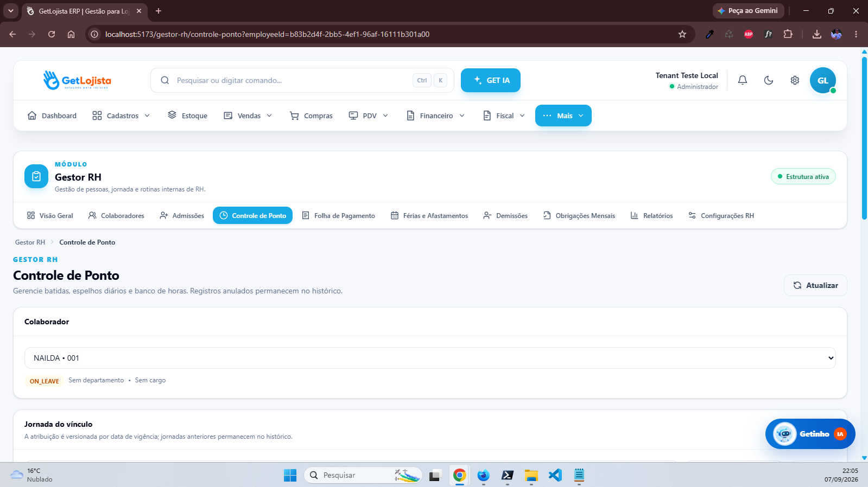The image size is (868, 487).
Task: Switch to Configurações RH tab
Action: 721,215
